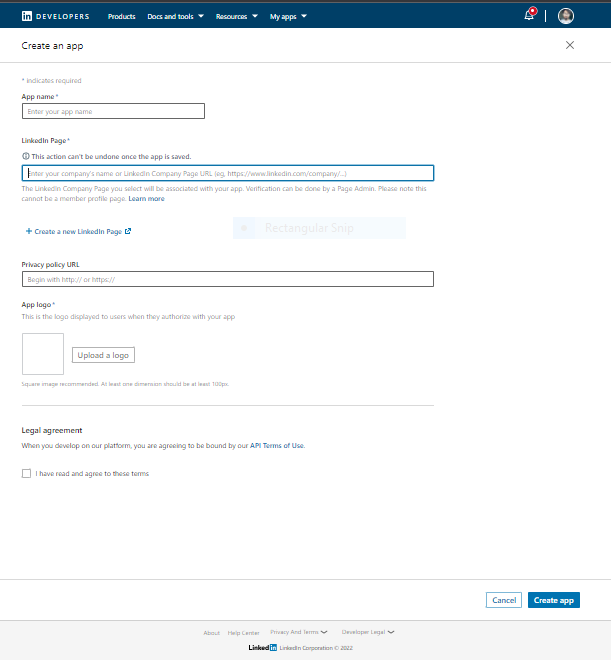Focus the App name input field
Viewport: 611px width, 660px height.
(113, 111)
